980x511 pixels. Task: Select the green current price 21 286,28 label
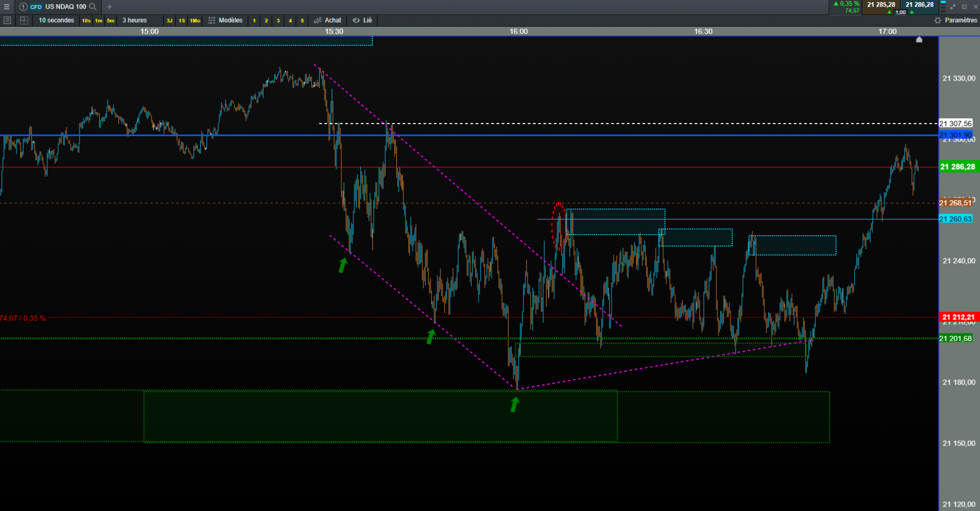pos(958,167)
